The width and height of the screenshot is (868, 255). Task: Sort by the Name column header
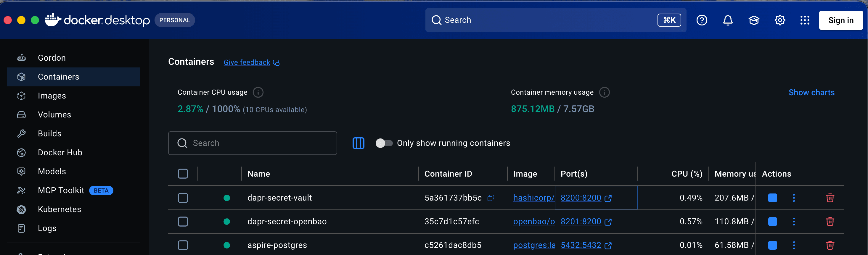pos(258,174)
